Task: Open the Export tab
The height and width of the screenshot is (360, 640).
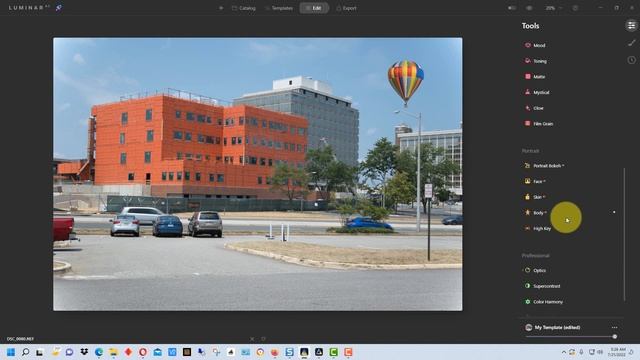Action: click(346, 8)
